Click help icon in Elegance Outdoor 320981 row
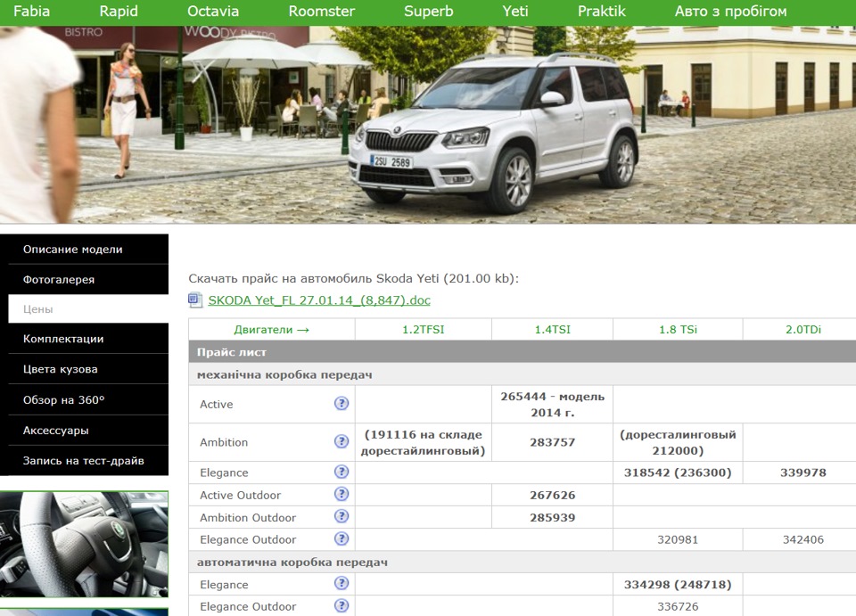This screenshot has width=856, height=616. pyautogui.click(x=342, y=539)
